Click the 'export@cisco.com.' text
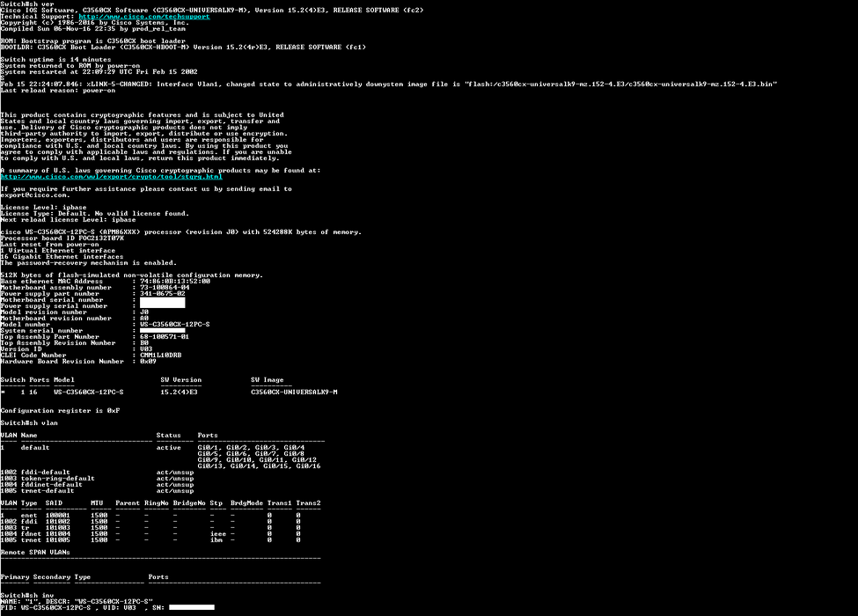The height and width of the screenshot is (616, 858). (x=35, y=194)
